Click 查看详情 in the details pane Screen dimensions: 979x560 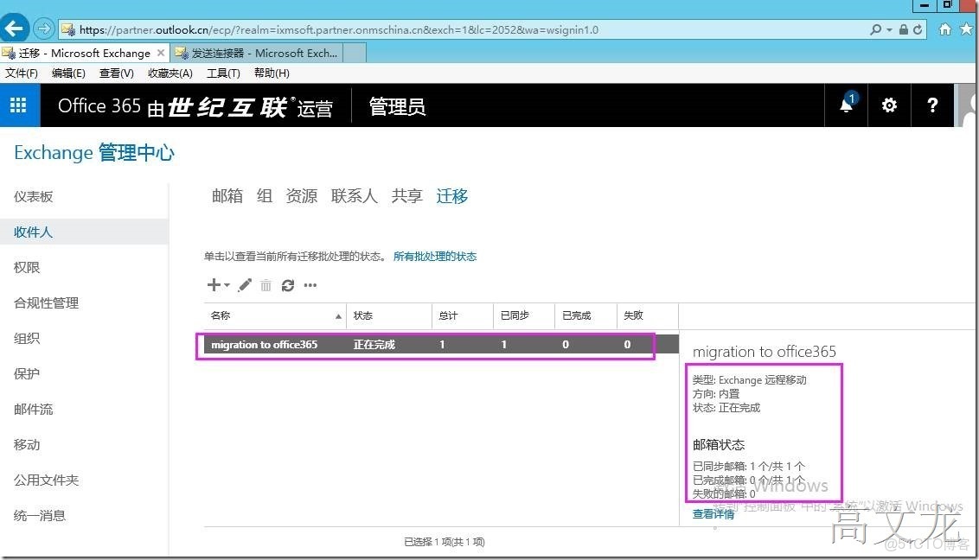713,512
